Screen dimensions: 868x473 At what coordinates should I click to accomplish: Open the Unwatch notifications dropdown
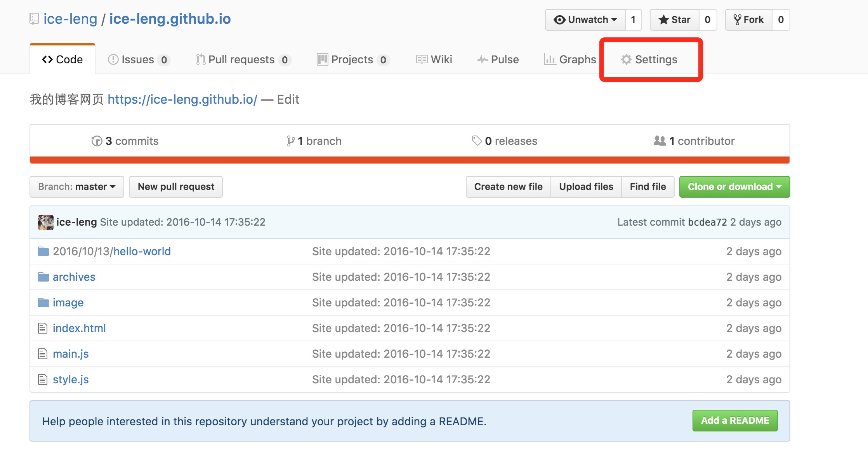tap(585, 20)
